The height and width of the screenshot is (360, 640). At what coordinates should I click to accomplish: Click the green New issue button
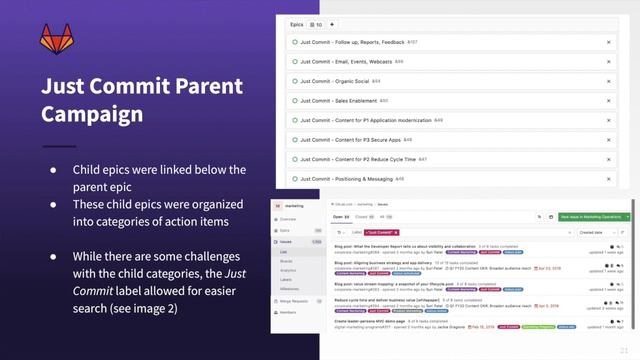(x=591, y=217)
